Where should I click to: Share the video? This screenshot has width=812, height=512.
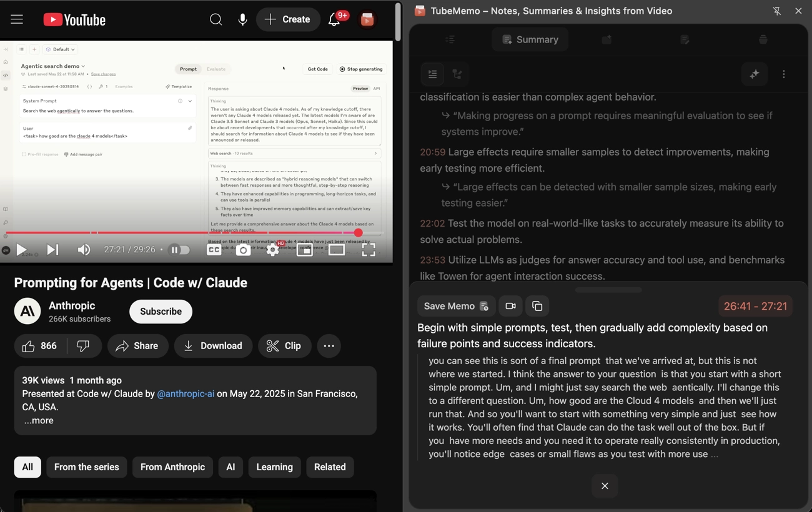pos(137,346)
